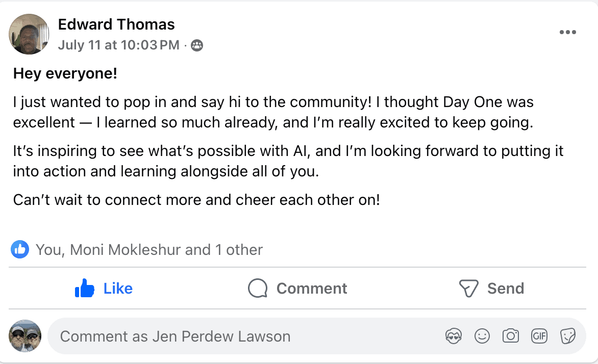Click the audience icon beside the timestamp

click(196, 45)
